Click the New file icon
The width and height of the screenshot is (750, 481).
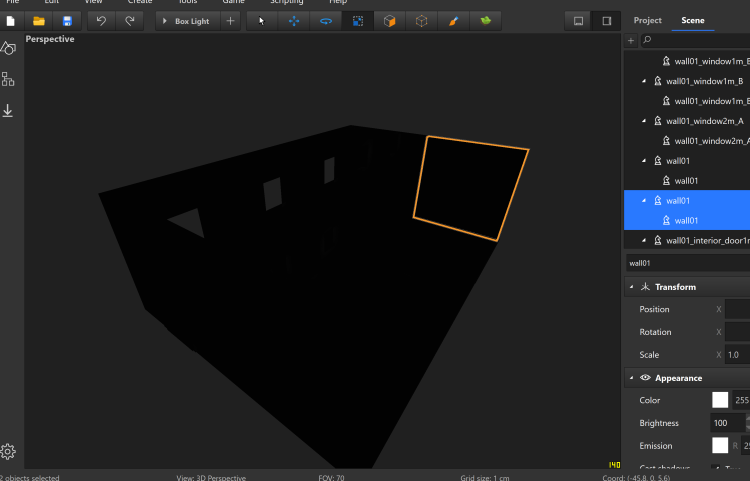pos(10,21)
